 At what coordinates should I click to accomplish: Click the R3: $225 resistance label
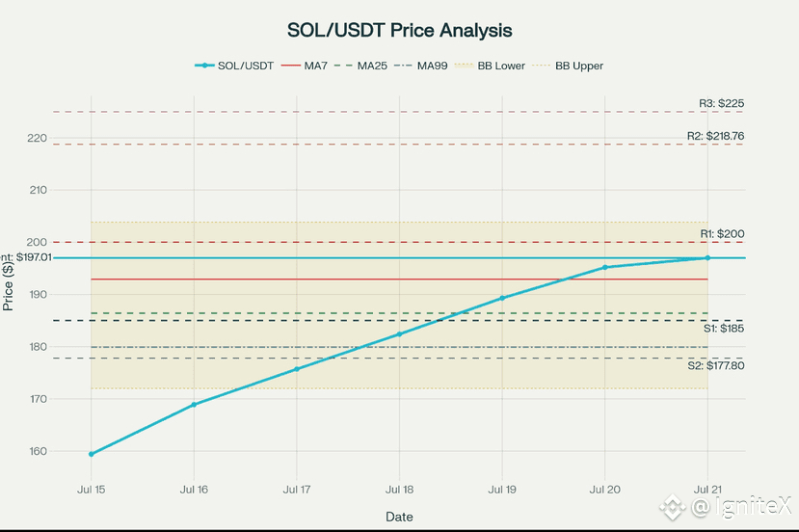pyautogui.click(x=721, y=103)
